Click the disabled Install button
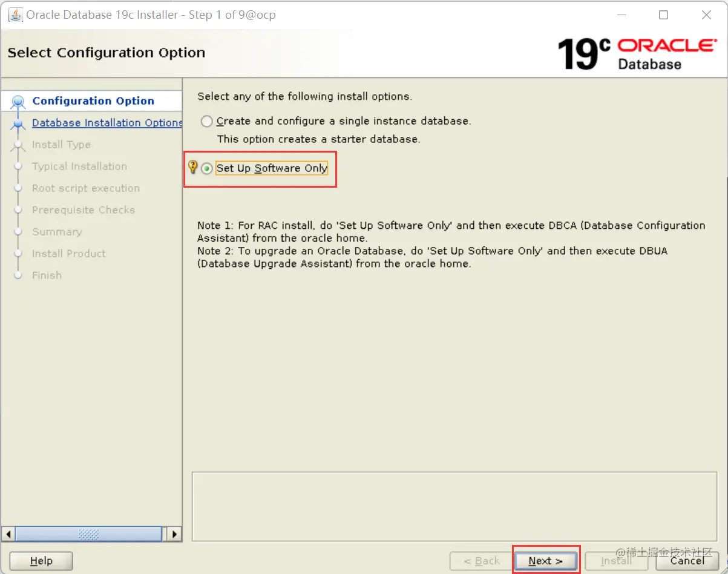Image resolution: width=728 pixels, height=574 pixels. tap(617, 561)
